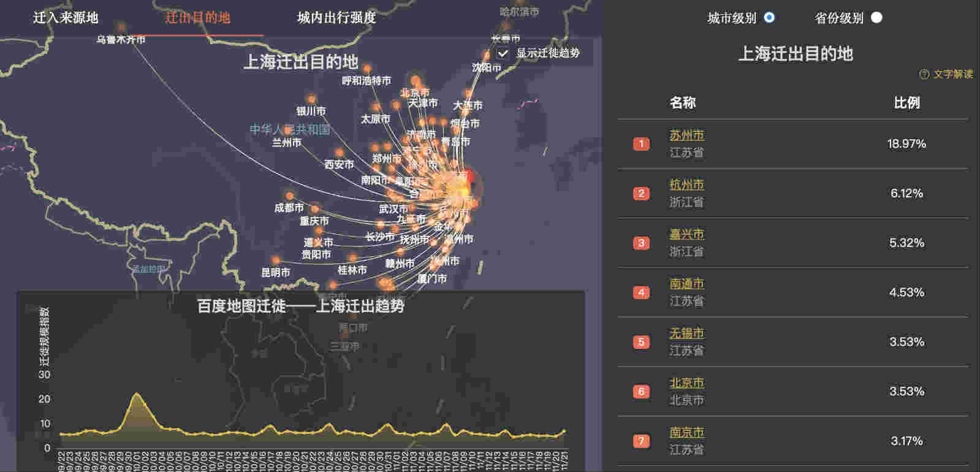
Task: Click the 银川市 map point
Action: [x=311, y=99]
